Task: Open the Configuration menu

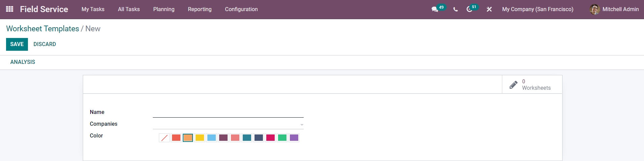Action: (241, 9)
